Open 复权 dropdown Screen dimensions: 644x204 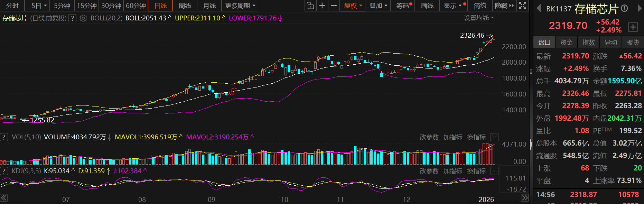[353, 6]
